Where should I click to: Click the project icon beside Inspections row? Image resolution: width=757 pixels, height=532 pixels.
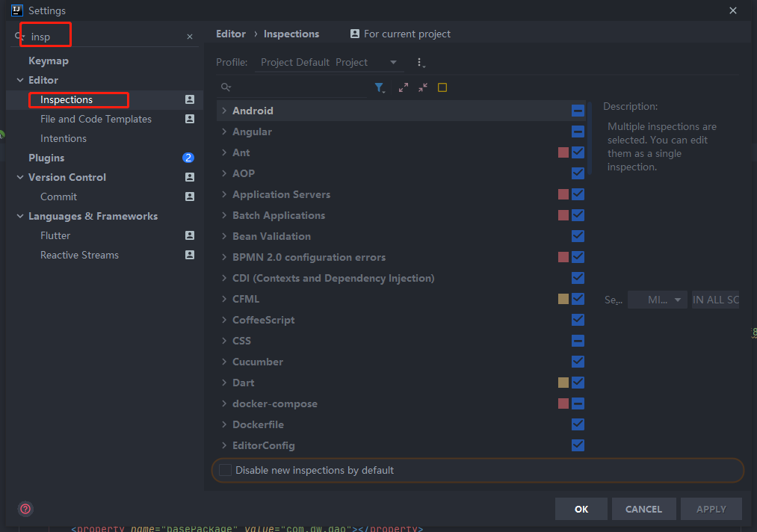point(190,99)
